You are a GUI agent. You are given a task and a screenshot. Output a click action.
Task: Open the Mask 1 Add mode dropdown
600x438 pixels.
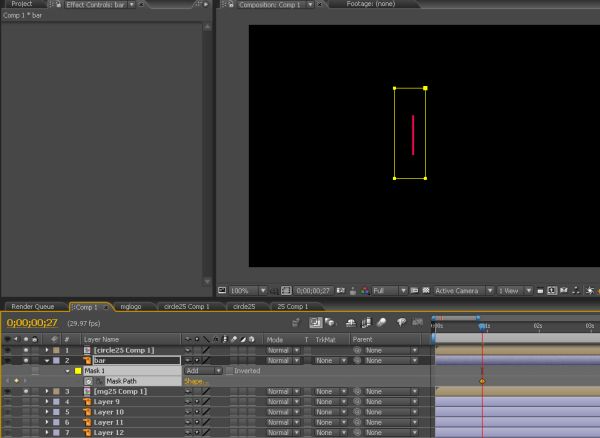[x=203, y=371]
